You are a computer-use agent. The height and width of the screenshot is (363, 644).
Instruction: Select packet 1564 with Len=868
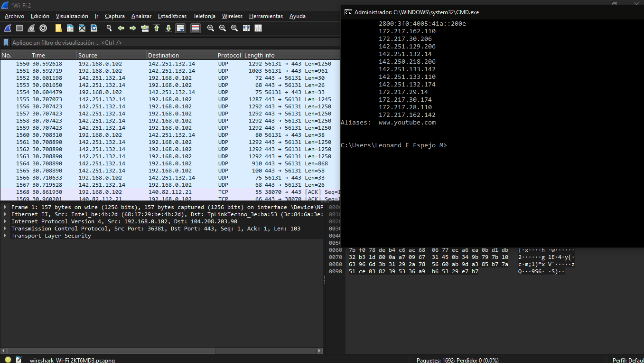(170, 163)
